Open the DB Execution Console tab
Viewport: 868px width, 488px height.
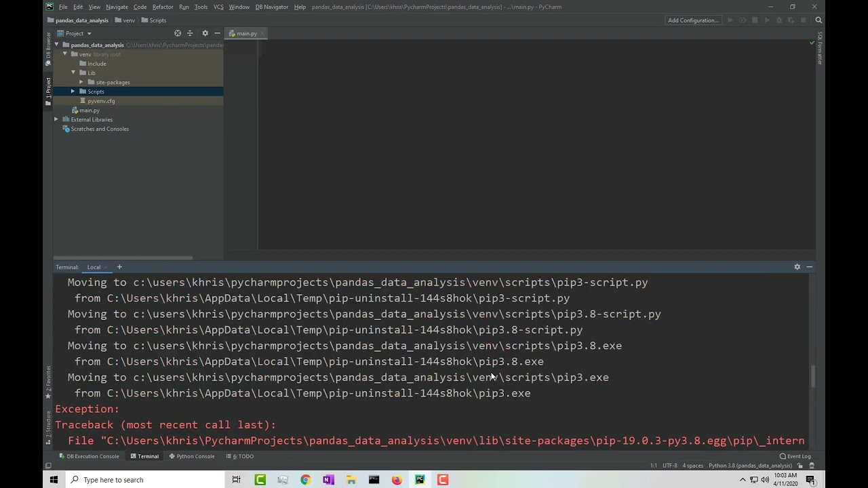[x=88, y=456]
